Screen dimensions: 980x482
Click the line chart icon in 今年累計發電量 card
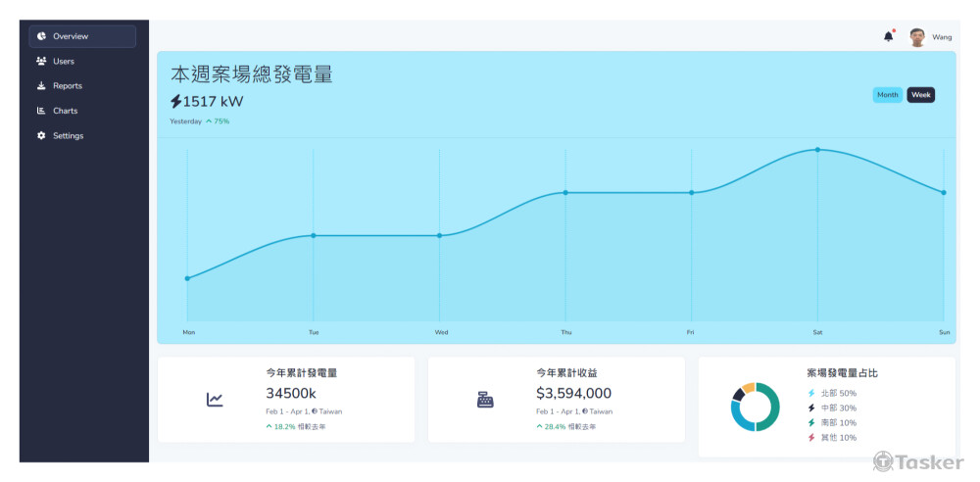tap(215, 400)
